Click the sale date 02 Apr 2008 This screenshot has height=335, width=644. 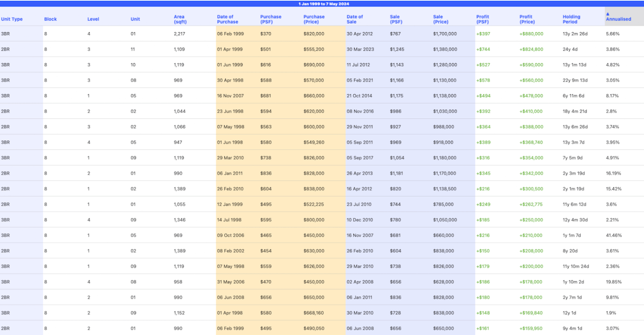[360, 282]
